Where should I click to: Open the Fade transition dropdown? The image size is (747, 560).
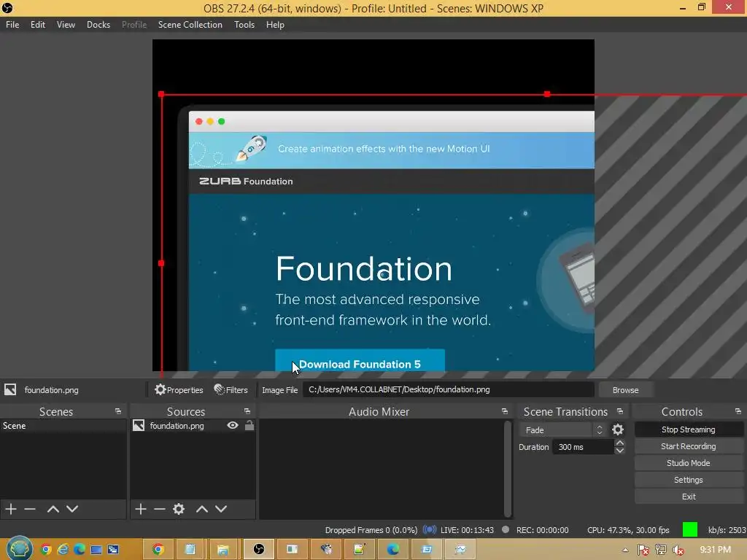pos(562,430)
